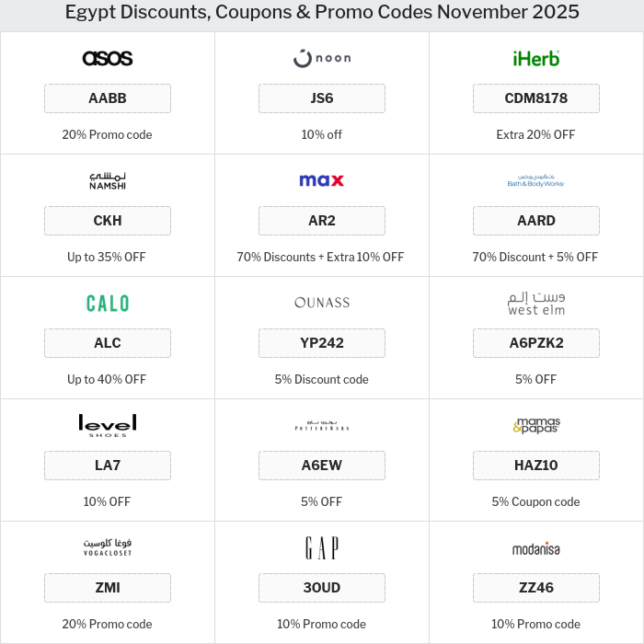The height and width of the screenshot is (644, 644).
Task: Select the iHerb logo
Action: coord(535,58)
